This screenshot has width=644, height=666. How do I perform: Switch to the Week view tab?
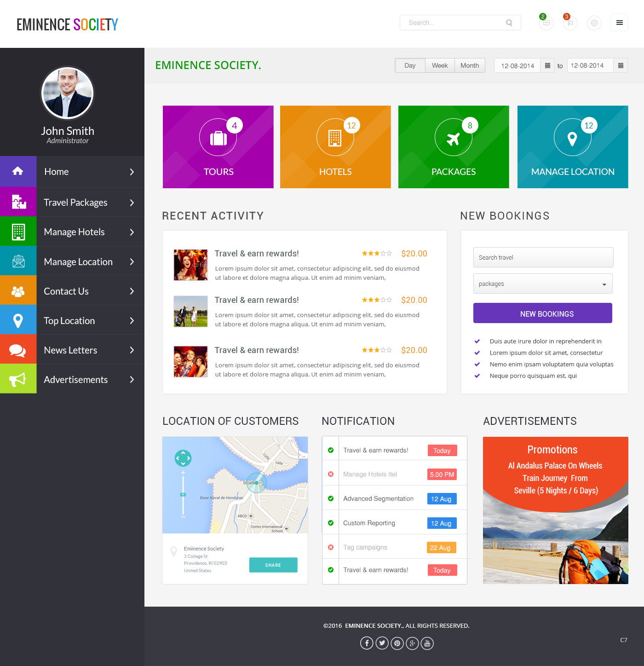click(440, 65)
